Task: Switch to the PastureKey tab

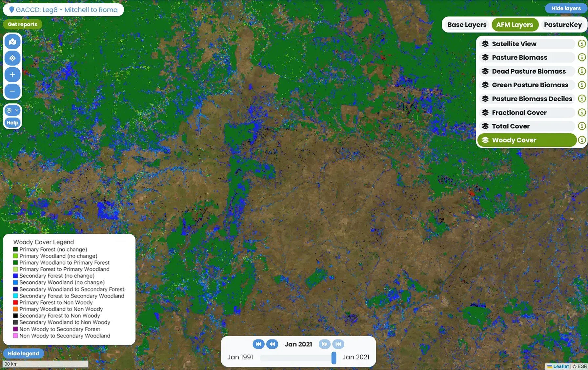Action: point(562,25)
